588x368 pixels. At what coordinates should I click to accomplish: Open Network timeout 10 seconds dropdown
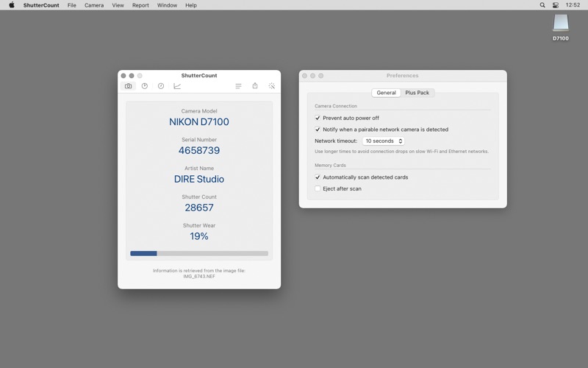383,141
